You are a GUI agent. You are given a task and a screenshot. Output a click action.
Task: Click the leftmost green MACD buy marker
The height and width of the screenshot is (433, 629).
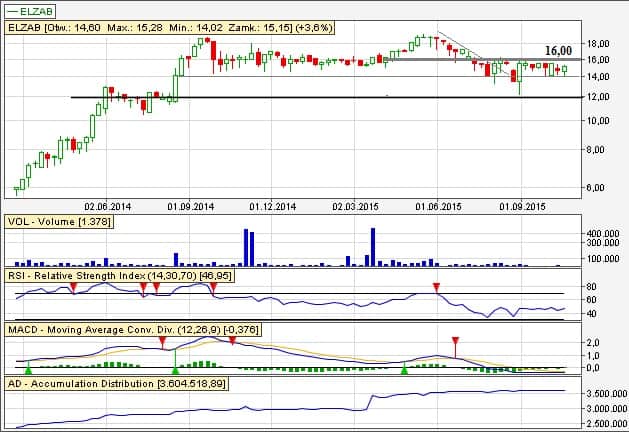click(28, 370)
